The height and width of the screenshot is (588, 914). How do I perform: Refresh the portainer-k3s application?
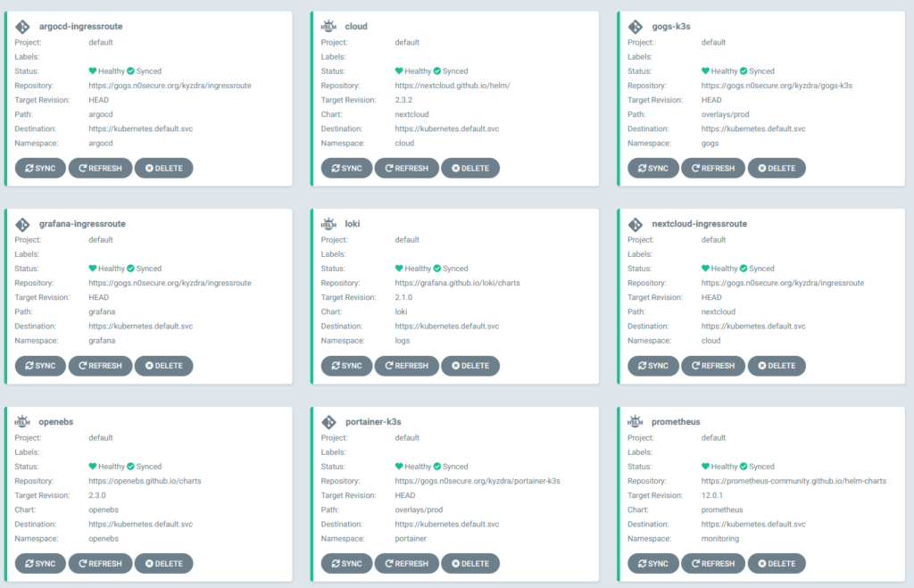[407, 564]
